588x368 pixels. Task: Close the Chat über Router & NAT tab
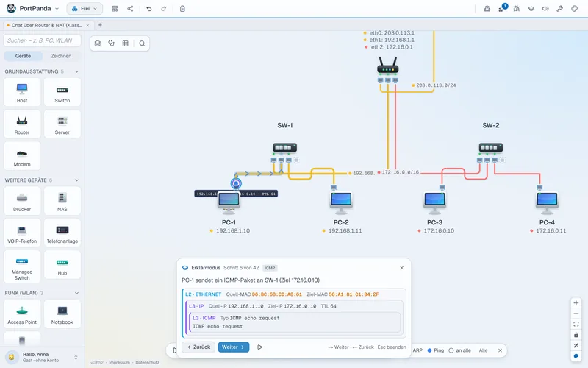pyautogui.click(x=87, y=25)
